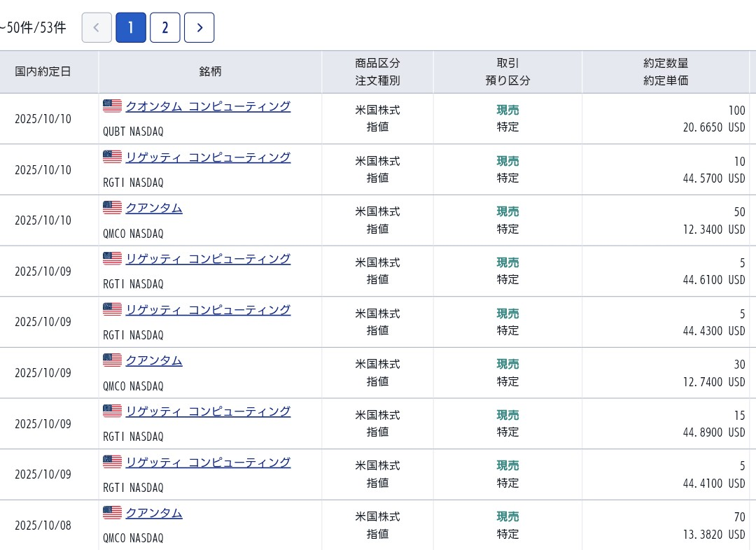Click US flag icon in 12.7400 USD row
The height and width of the screenshot is (550, 756).
pyautogui.click(x=112, y=360)
